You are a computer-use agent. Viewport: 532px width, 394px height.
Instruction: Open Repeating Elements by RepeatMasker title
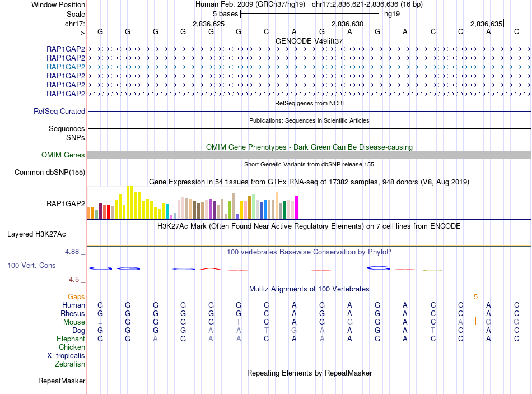[309, 373]
